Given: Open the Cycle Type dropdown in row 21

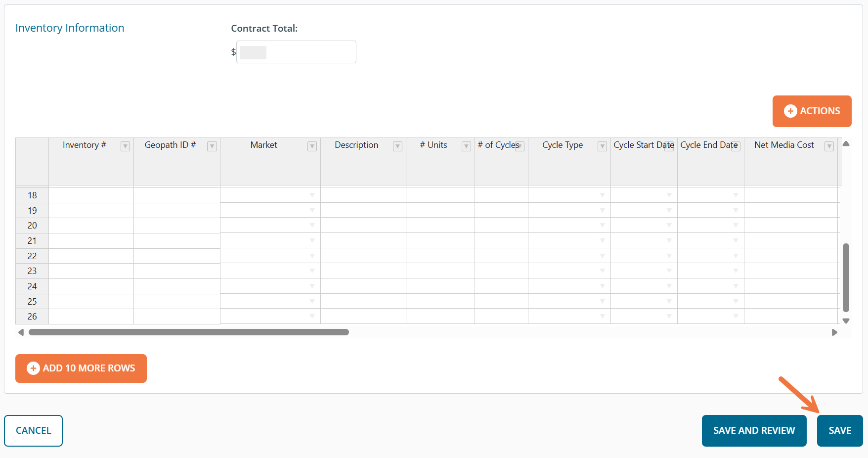Looking at the screenshot, I should point(602,241).
